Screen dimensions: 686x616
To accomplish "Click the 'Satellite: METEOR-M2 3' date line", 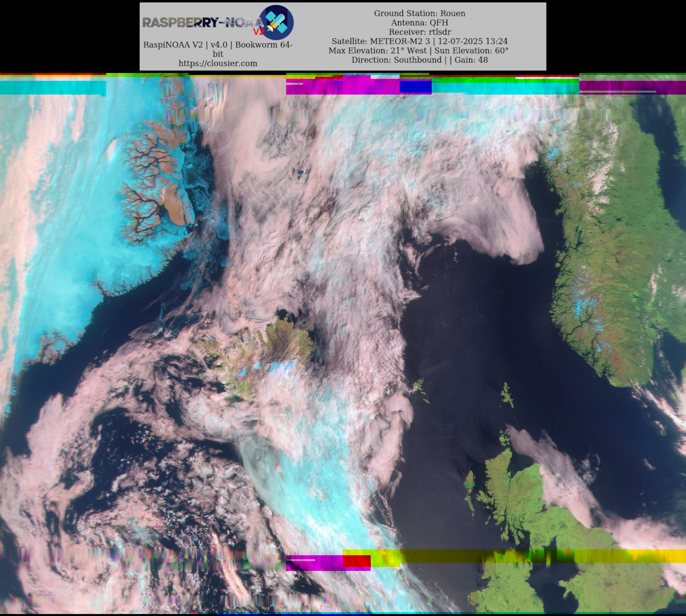I will [420, 41].
